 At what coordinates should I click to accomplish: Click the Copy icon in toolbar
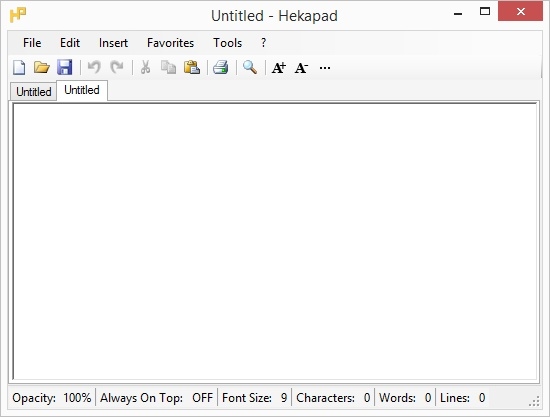tap(168, 67)
